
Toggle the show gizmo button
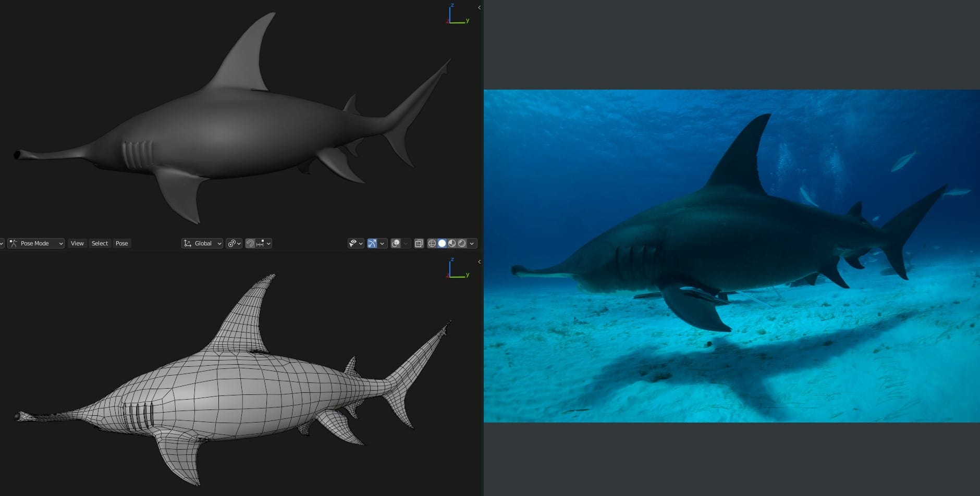(372, 243)
